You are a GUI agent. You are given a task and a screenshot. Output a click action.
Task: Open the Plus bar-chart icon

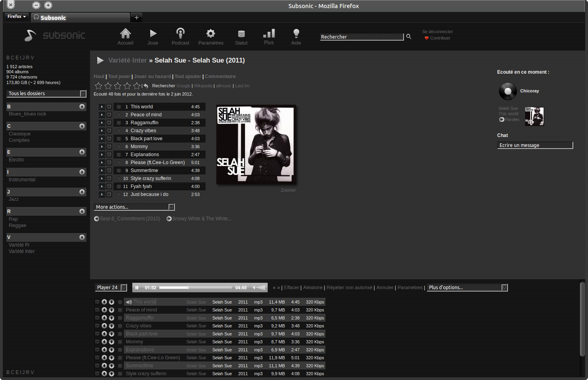pyautogui.click(x=269, y=33)
